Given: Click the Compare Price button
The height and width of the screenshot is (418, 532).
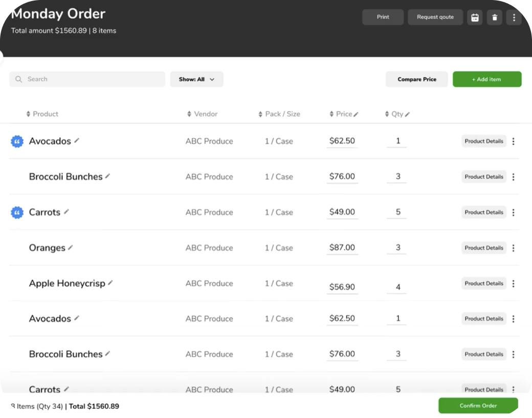Looking at the screenshot, I should [416, 79].
